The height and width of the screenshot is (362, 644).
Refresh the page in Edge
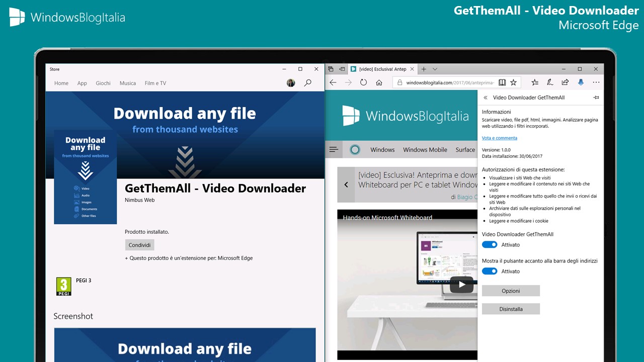[x=364, y=82]
